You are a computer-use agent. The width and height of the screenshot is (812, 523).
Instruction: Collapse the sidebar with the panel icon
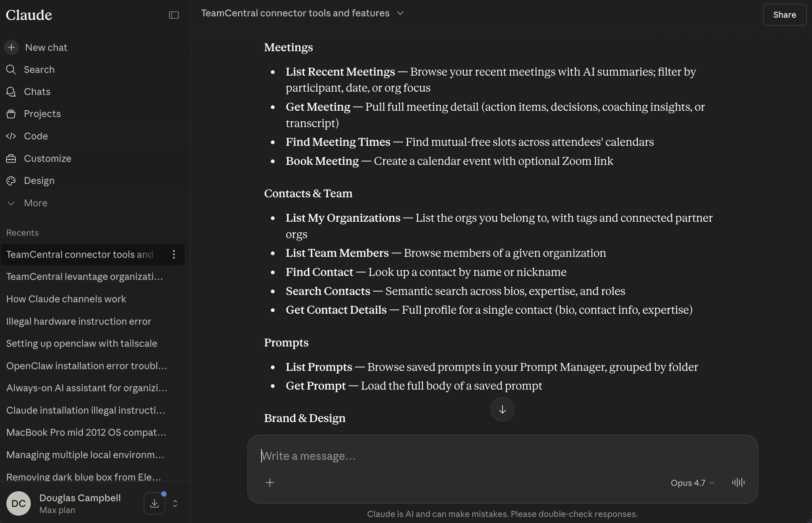point(174,15)
